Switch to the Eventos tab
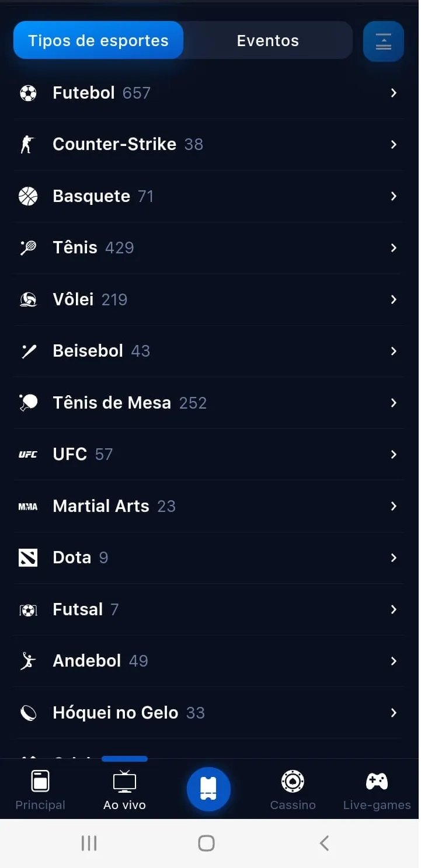The height and width of the screenshot is (868, 421). (268, 40)
